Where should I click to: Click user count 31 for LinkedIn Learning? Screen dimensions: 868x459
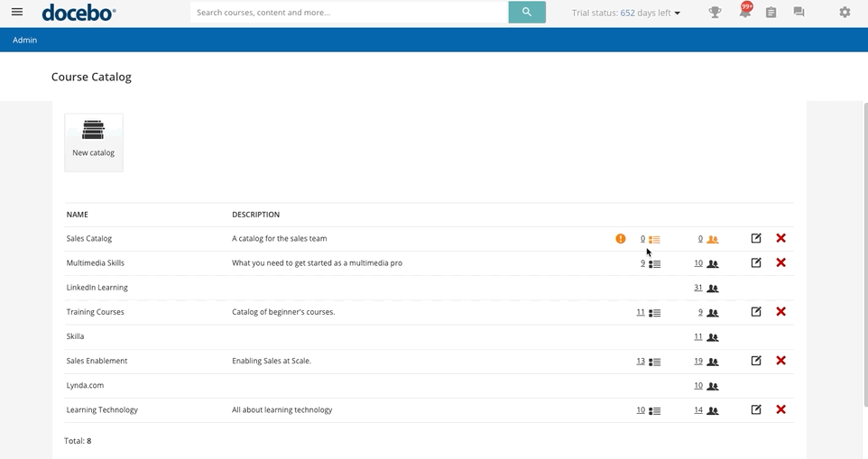[698, 288]
